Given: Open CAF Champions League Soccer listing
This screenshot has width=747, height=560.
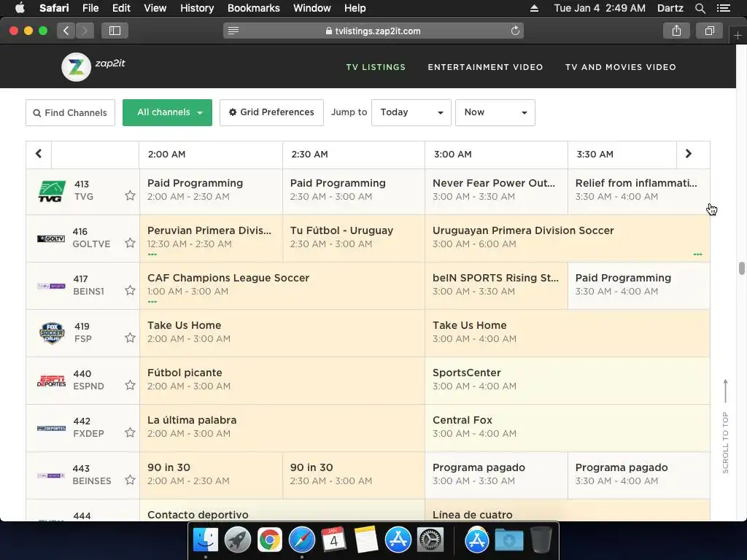Looking at the screenshot, I should [282, 286].
